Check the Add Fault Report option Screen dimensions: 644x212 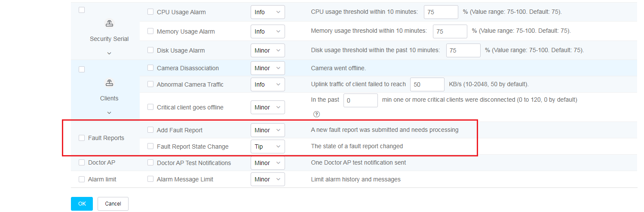point(150,130)
